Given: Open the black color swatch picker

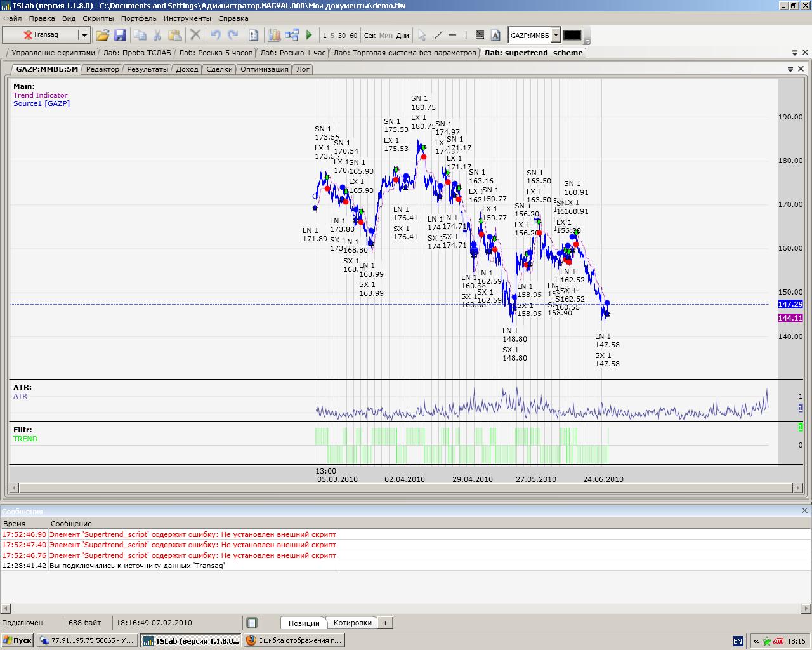Looking at the screenshot, I should (x=572, y=36).
